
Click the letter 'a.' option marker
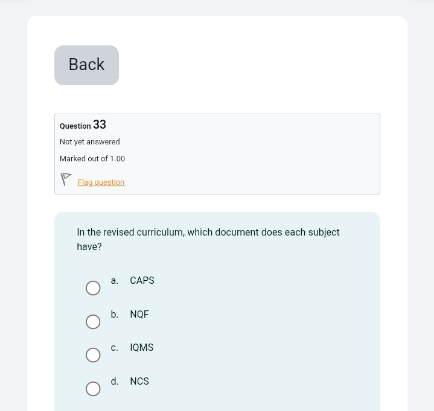point(114,281)
